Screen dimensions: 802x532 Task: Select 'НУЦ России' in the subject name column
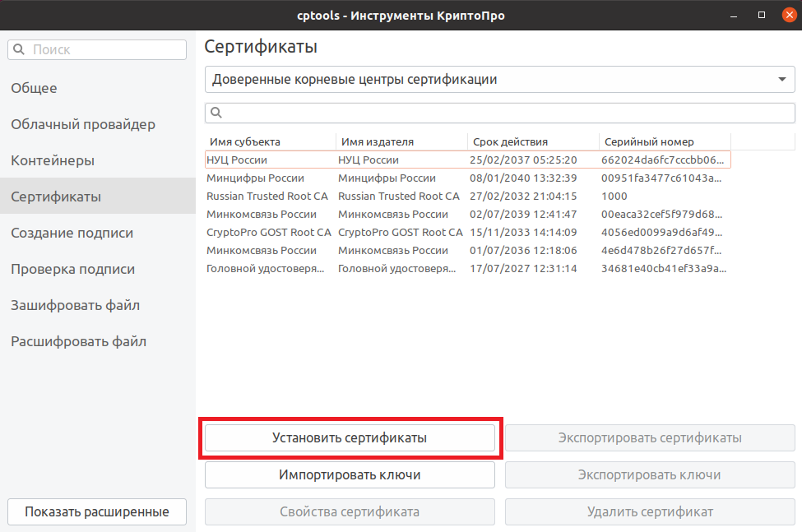click(237, 160)
